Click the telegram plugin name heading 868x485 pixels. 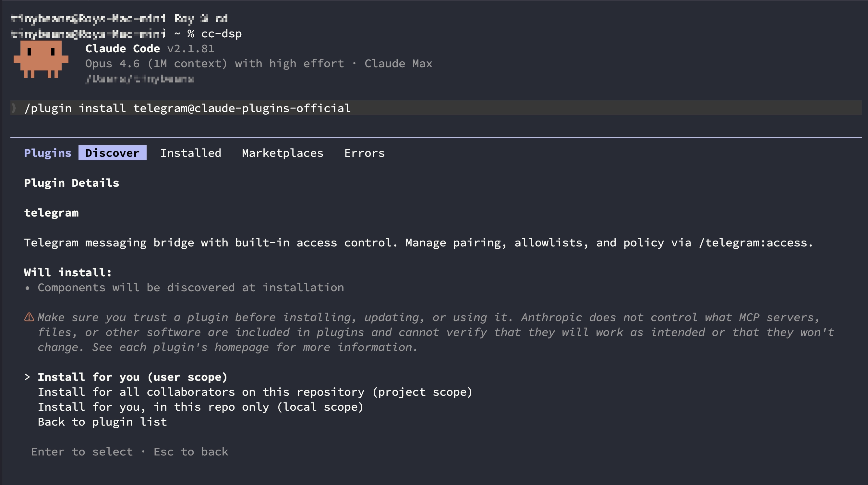tap(51, 213)
